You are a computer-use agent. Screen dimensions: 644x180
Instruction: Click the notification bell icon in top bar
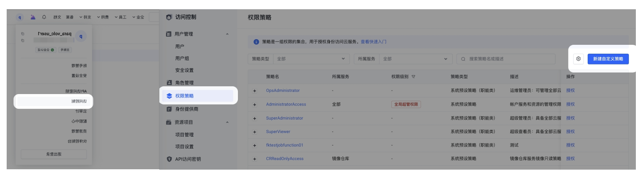click(44, 17)
